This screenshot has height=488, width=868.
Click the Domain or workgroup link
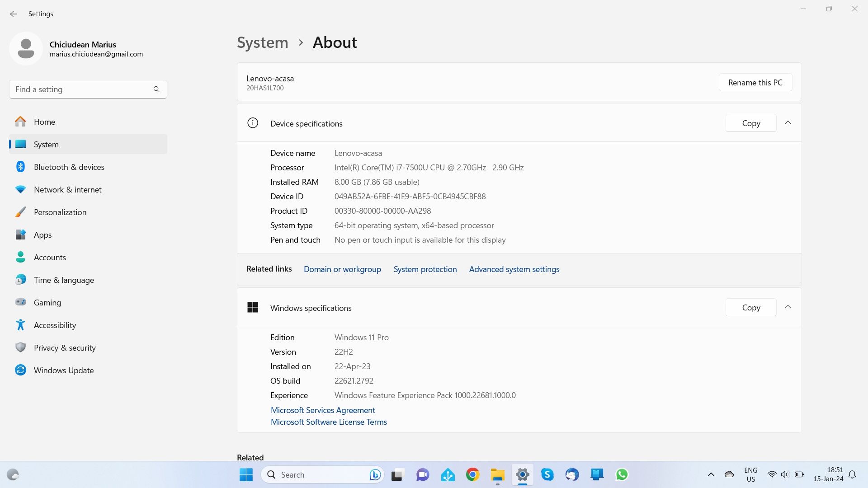click(x=342, y=269)
